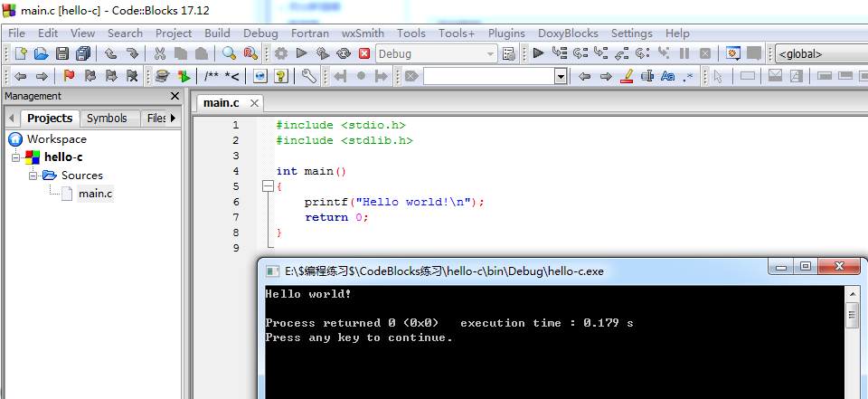Abort build with red X icon
The image size is (868, 399).
(364, 53)
